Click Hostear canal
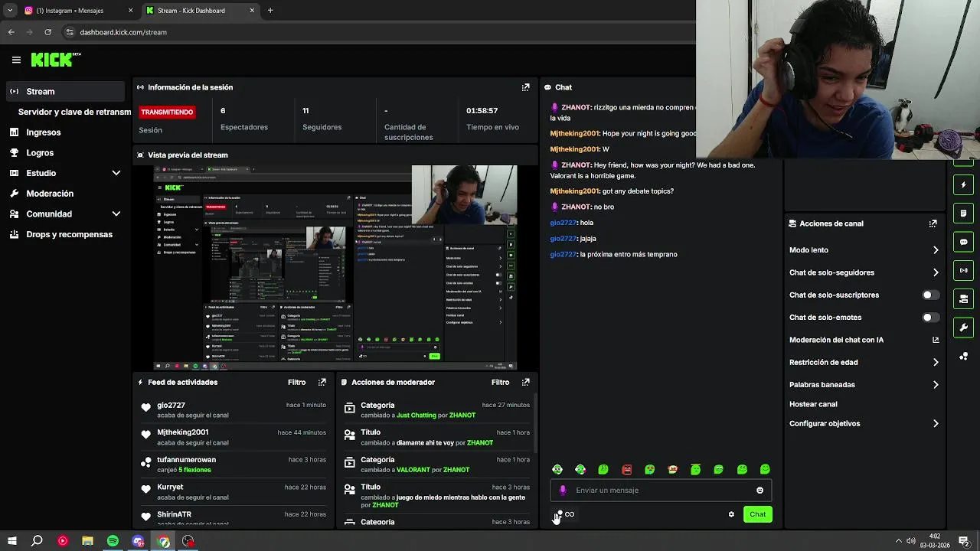Screen dimensions: 980x551 click(813, 404)
